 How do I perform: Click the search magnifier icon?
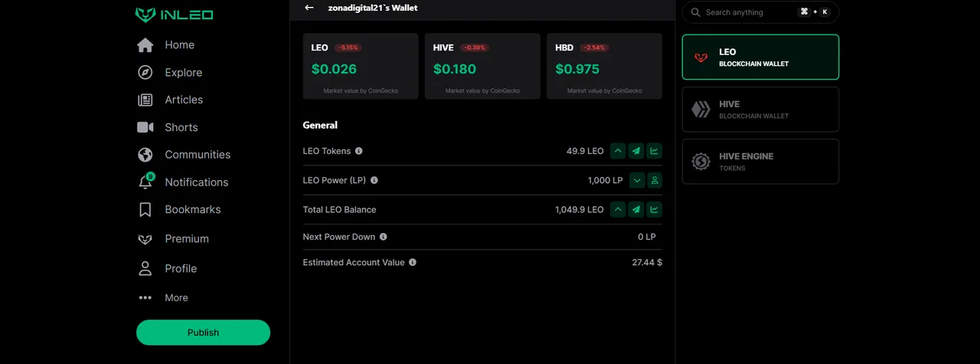[x=696, y=12]
